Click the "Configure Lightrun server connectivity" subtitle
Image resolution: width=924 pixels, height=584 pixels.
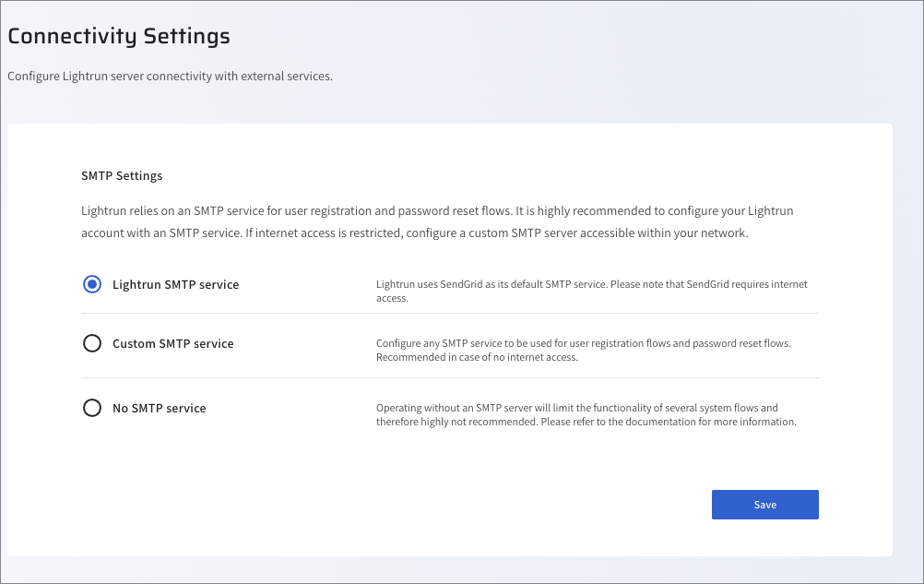[170, 76]
